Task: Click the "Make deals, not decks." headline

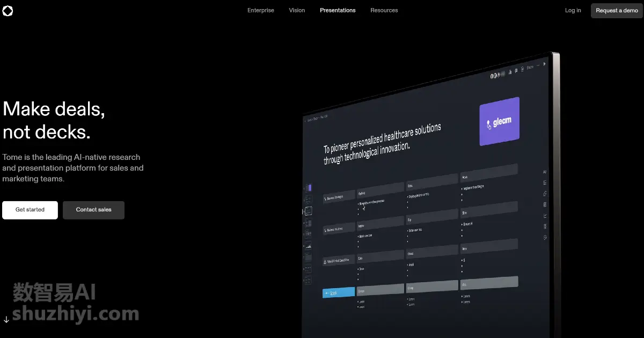Action: coord(54,120)
